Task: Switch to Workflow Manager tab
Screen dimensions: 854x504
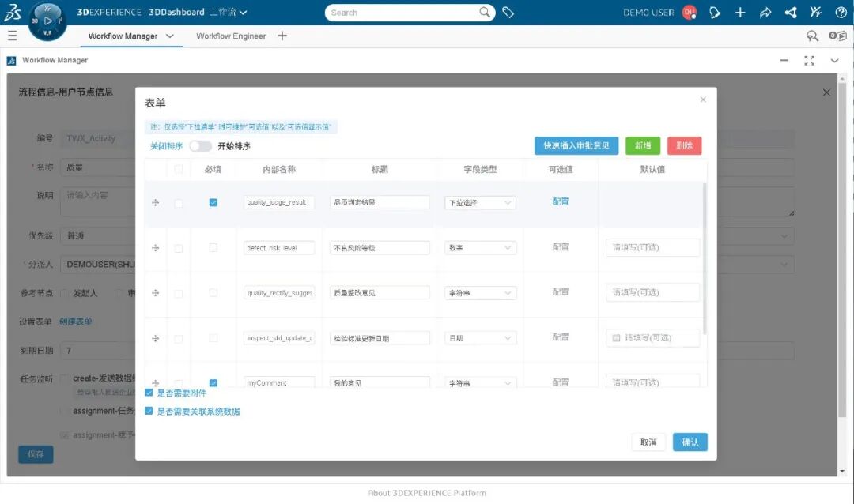Action: point(123,36)
